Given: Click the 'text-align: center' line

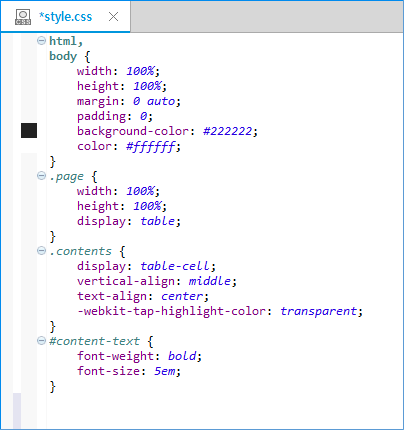Looking at the screenshot, I should pos(143,296).
